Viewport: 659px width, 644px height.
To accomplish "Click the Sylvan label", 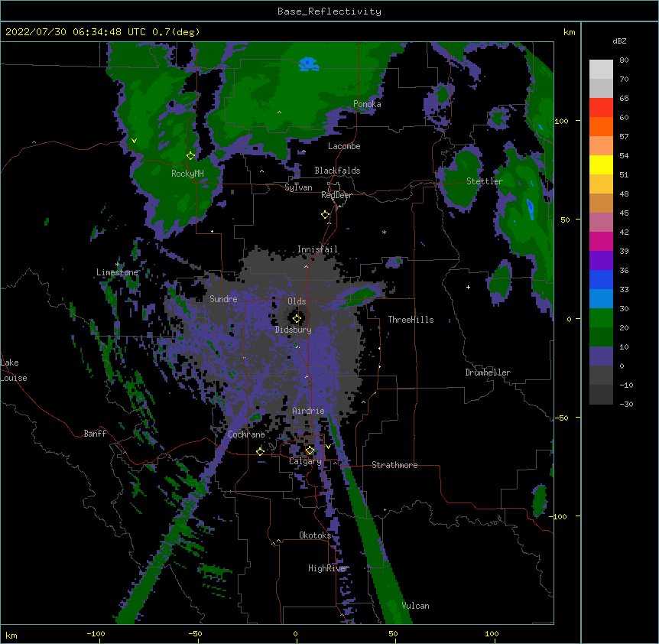I will tap(298, 187).
